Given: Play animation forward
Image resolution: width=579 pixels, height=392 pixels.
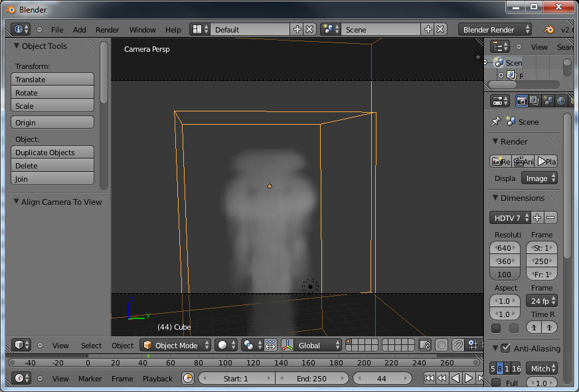Looking at the screenshot, I should point(469,378).
